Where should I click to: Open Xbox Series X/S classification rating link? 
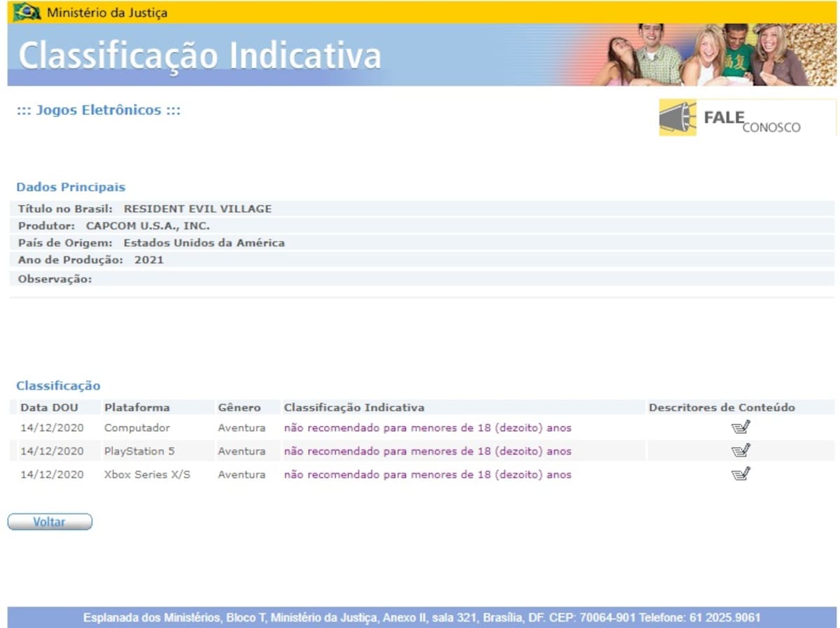pos(428,475)
